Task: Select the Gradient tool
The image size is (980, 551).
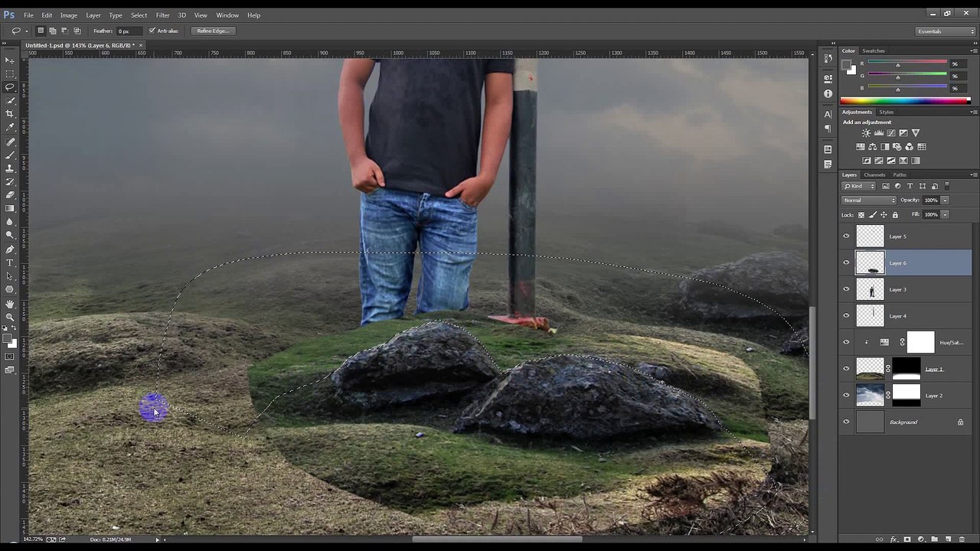Action: [x=10, y=209]
